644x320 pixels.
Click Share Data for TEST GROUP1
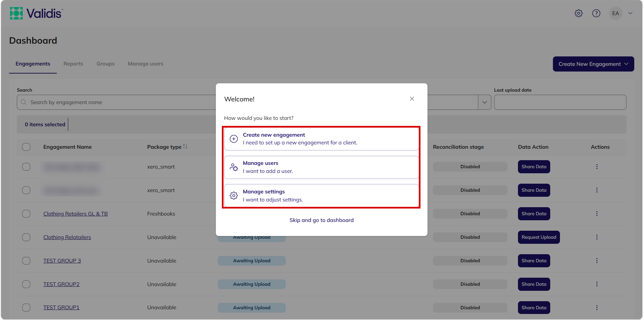[534, 308]
